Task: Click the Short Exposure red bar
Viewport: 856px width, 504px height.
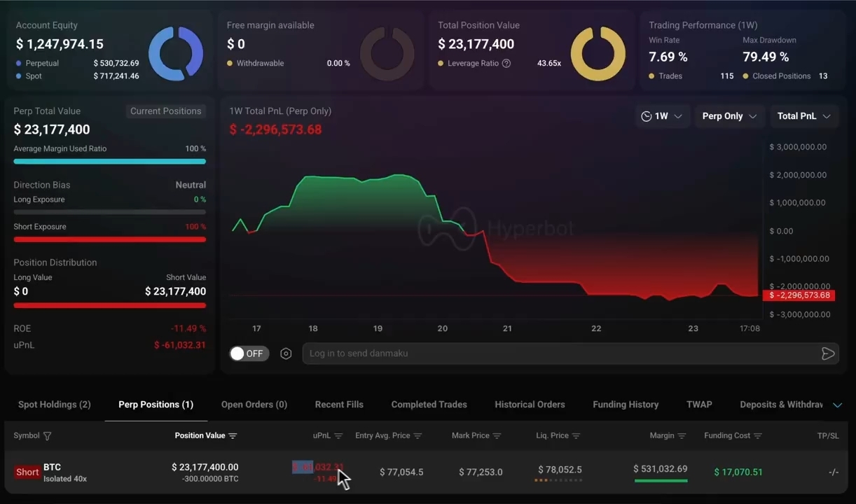Action: pos(110,239)
